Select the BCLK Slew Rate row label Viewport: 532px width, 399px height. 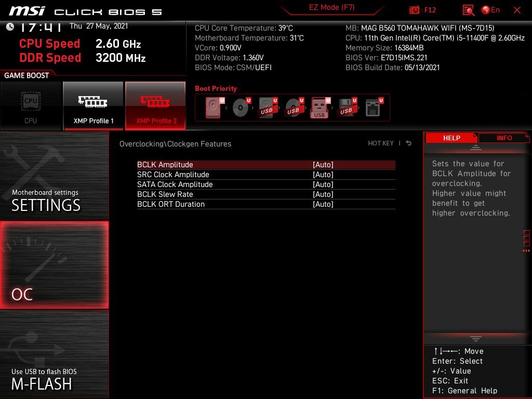pos(165,194)
